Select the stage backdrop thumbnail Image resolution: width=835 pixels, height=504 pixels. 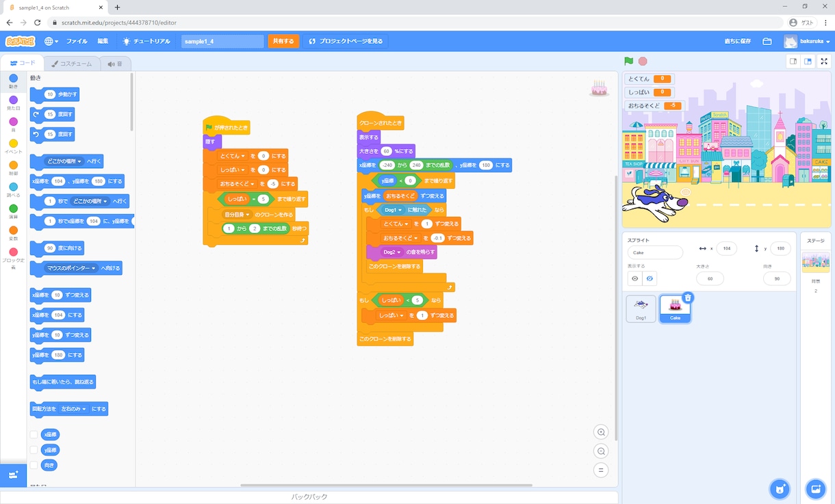pyautogui.click(x=815, y=262)
